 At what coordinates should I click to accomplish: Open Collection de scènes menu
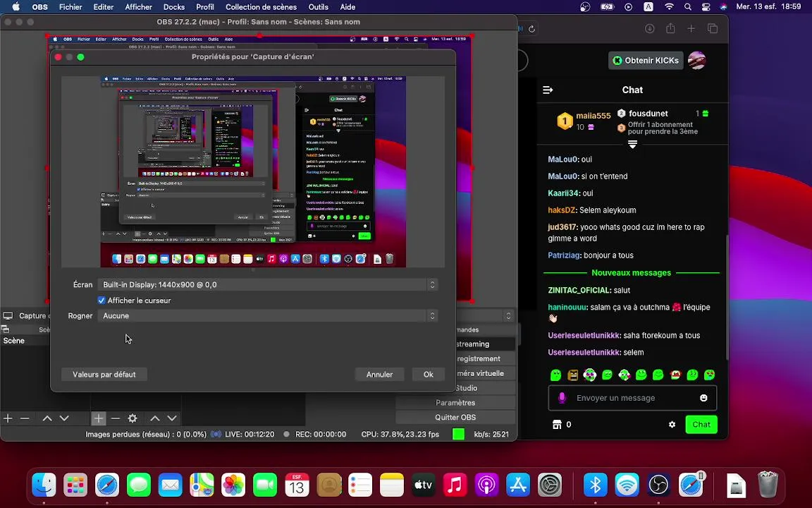click(261, 7)
